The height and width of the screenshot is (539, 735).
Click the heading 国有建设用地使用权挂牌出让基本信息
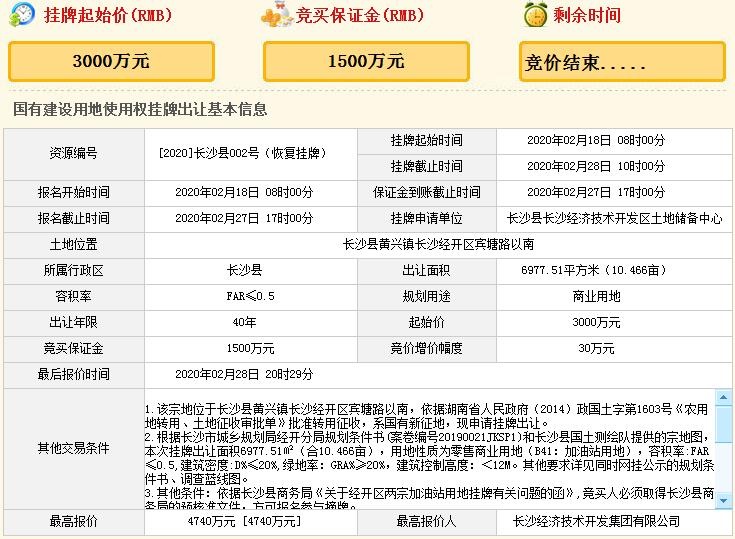(x=140, y=109)
